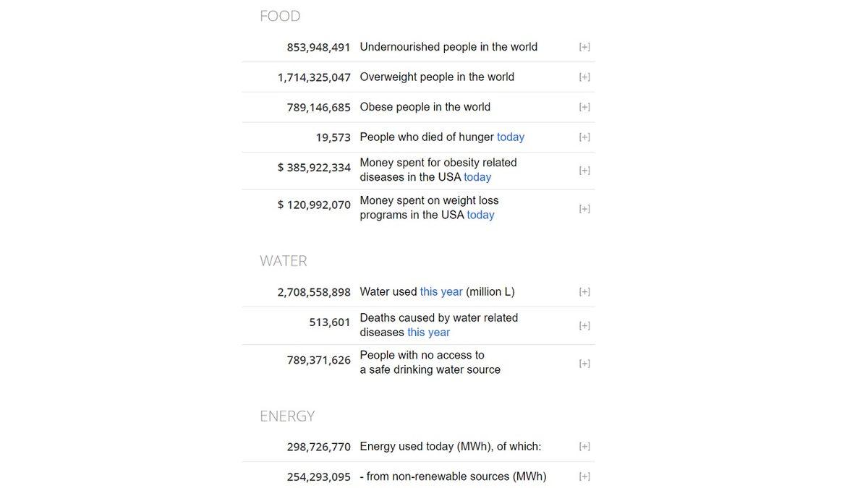The width and height of the screenshot is (868, 488).
Task: Expand weight loss programs spending row
Action: (x=584, y=209)
